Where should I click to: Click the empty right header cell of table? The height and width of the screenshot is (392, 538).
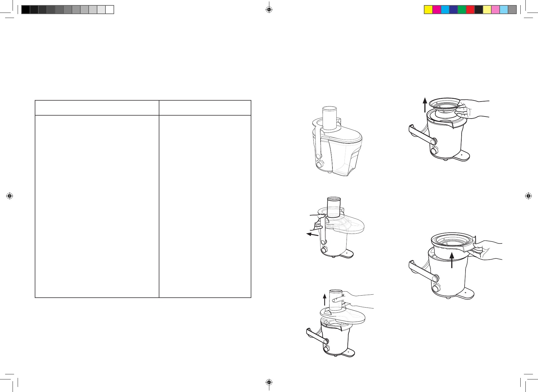click(205, 108)
